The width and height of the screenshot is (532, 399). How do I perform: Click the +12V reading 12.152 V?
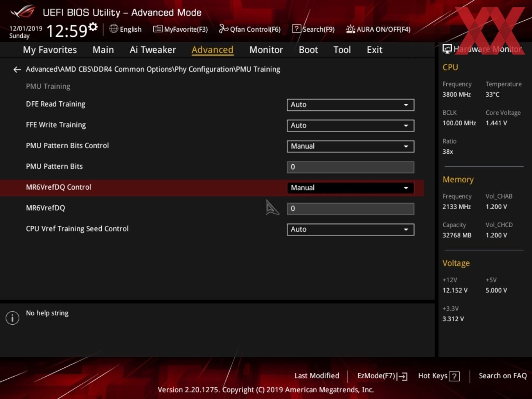[x=455, y=290]
